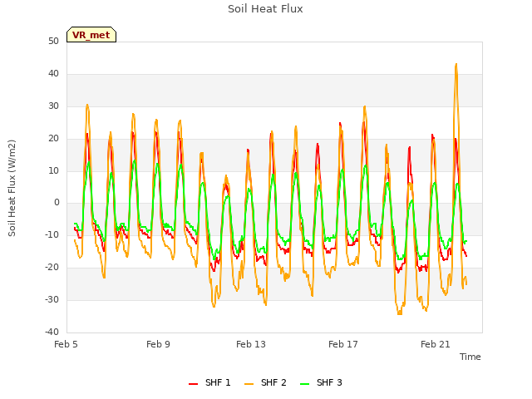Click the Feb 9 x-axis label
Image resolution: width=532 pixels, height=399 pixels.
pyautogui.click(x=158, y=344)
